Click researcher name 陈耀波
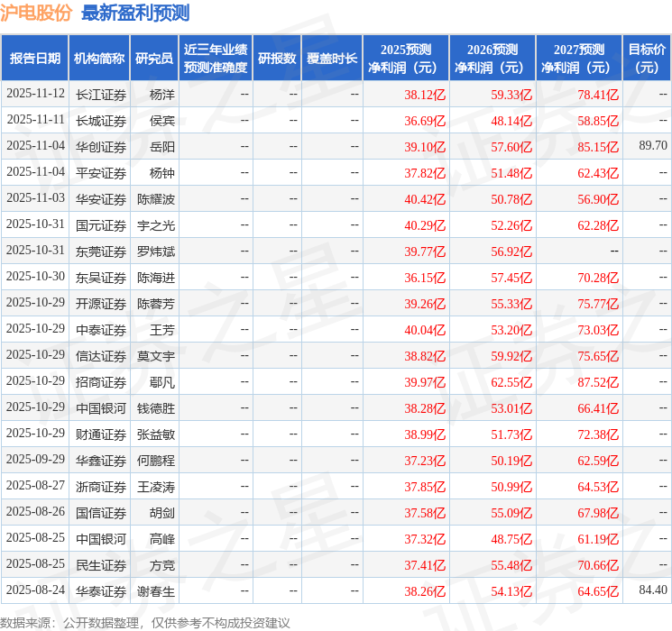 156,199
